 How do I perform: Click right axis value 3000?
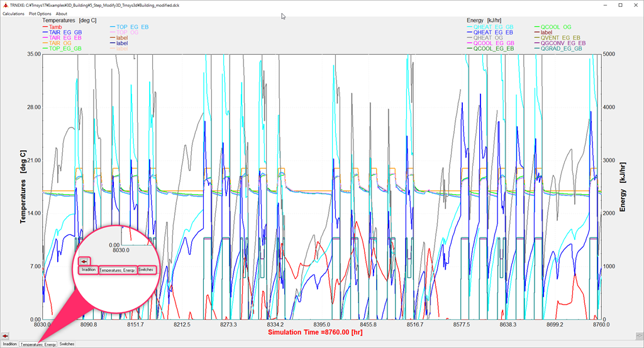pyautogui.click(x=609, y=160)
